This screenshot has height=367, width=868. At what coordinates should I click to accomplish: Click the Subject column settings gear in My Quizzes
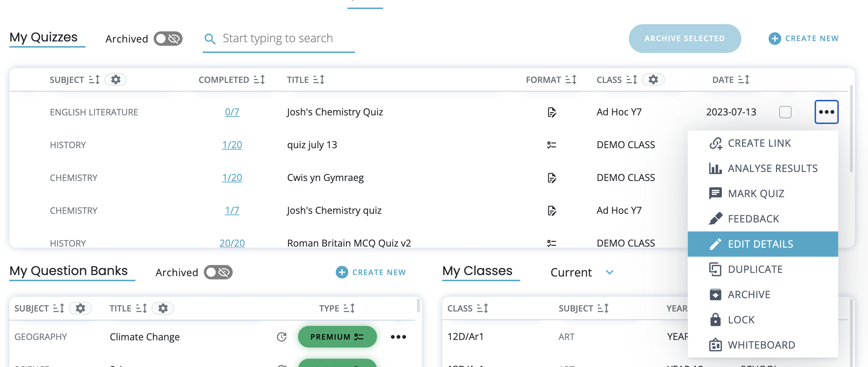[115, 80]
